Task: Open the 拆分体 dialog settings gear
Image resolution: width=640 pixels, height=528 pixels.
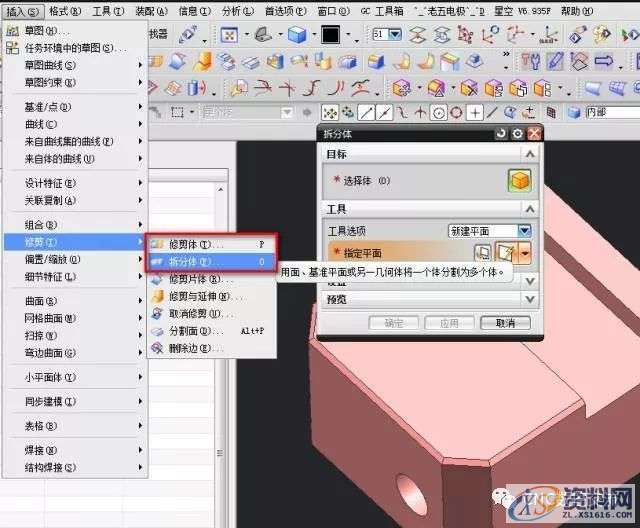Action: (517, 133)
